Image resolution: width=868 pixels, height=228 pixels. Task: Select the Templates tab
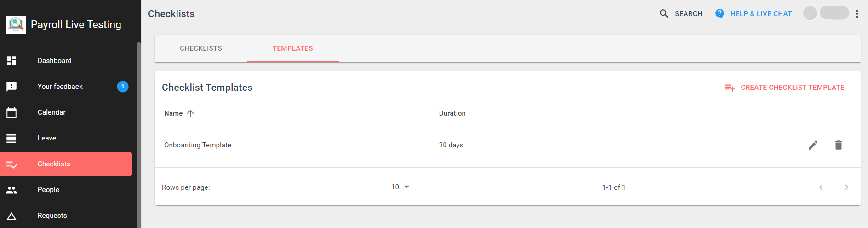tap(293, 48)
